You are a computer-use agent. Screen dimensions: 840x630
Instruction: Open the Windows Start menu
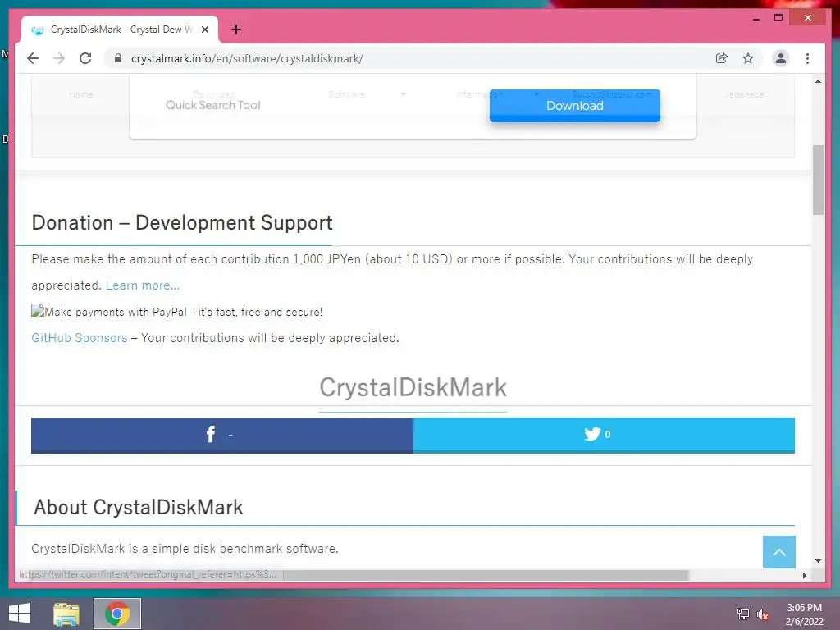pyautogui.click(x=20, y=614)
